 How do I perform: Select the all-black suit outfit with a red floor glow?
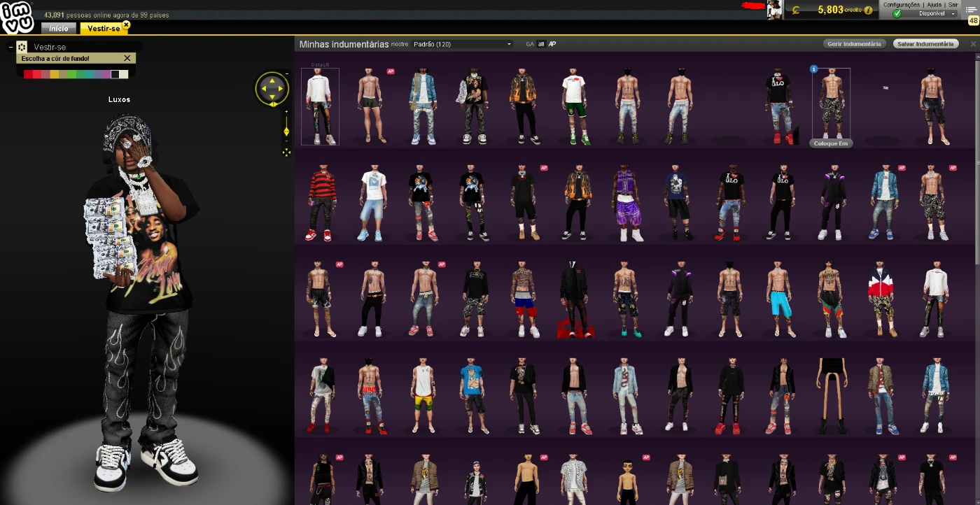[575, 300]
